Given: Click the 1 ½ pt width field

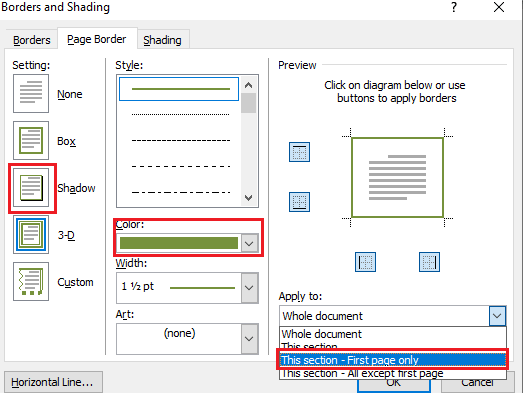Looking at the screenshot, I should (179, 288).
